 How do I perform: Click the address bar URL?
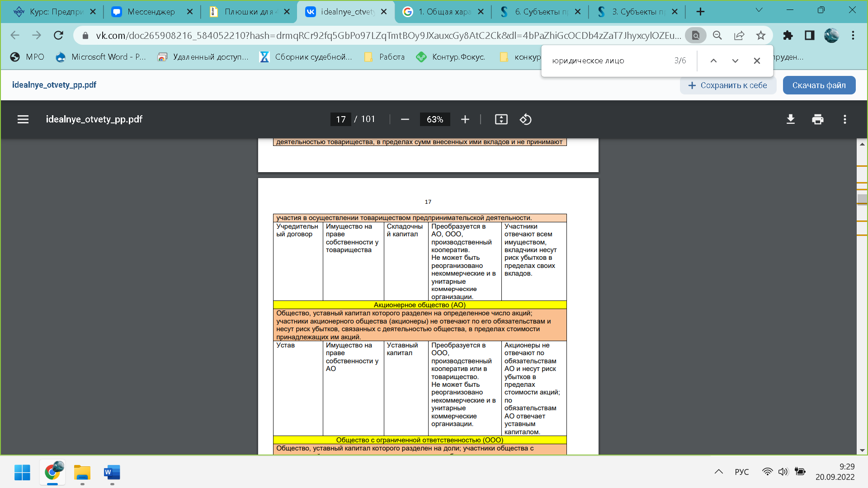pos(388,35)
